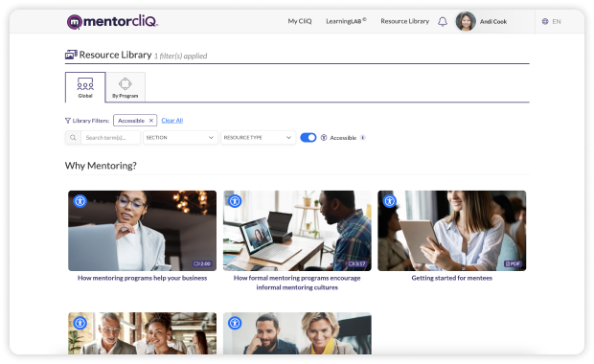Viewport: 594px width, 364px height.
Task: Click accessibility badge on the mentees PDF thumbnail
Action: [390, 201]
